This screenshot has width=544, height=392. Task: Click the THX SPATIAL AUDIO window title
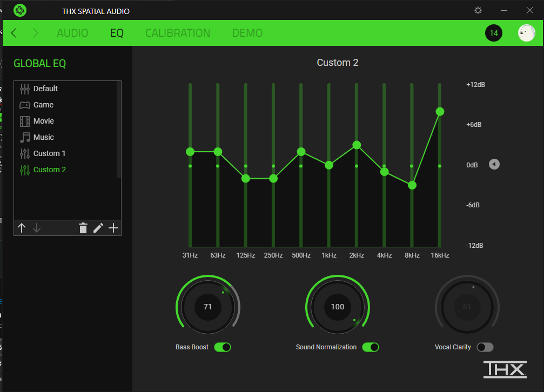[96, 11]
